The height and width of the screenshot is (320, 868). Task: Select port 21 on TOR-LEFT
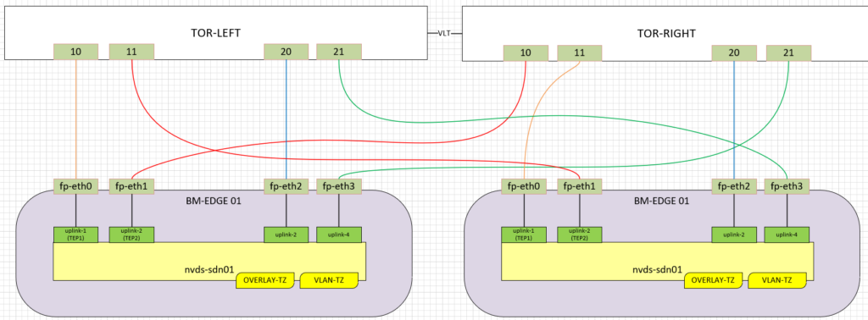[x=339, y=52]
